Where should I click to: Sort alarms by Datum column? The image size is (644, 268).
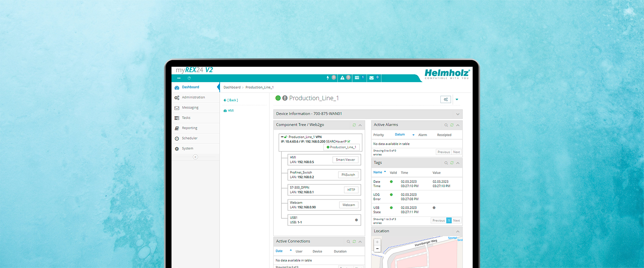(x=400, y=135)
